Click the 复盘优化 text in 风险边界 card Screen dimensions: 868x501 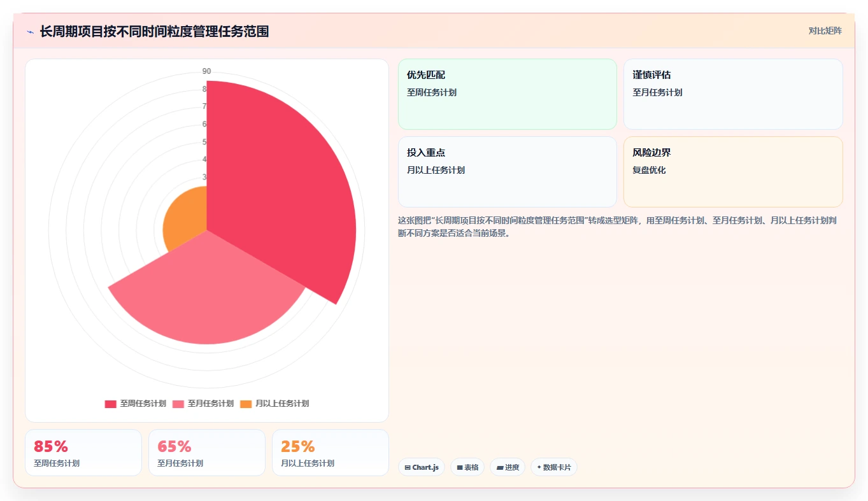click(x=649, y=170)
